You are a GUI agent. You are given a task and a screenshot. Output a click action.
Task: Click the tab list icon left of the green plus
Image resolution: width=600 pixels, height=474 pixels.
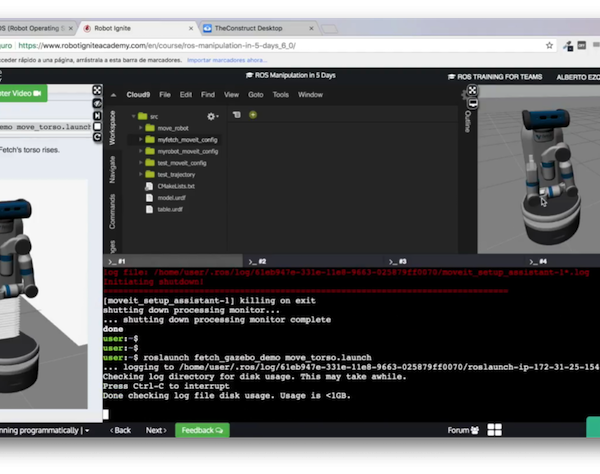coord(236,115)
